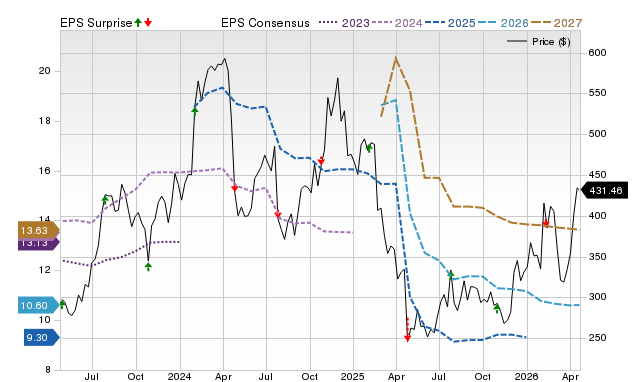
Task: Click the 8 label on left axis
Action: click(x=48, y=369)
